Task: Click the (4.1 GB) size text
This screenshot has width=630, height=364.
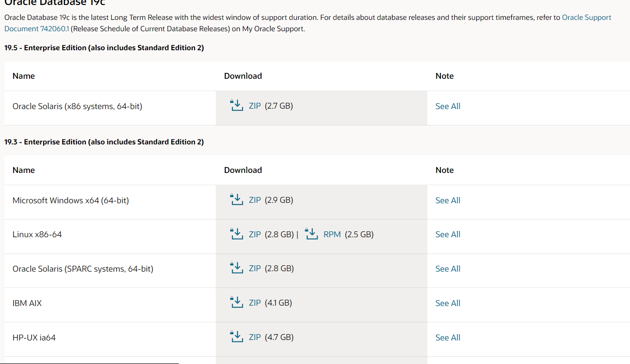Action: pyautogui.click(x=278, y=303)
